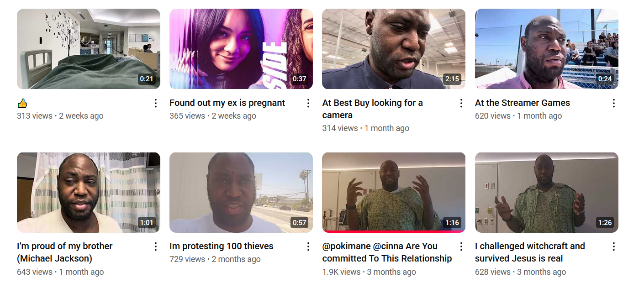The width and height of the screenshot is (644, 288).
Task: Click the 'I challenged witchcraft and survived' title
Action: click(x=530, y=252)
